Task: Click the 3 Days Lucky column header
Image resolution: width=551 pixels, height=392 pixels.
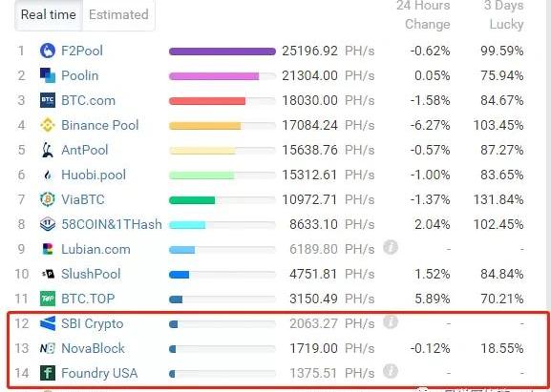Action: (503, 14)
